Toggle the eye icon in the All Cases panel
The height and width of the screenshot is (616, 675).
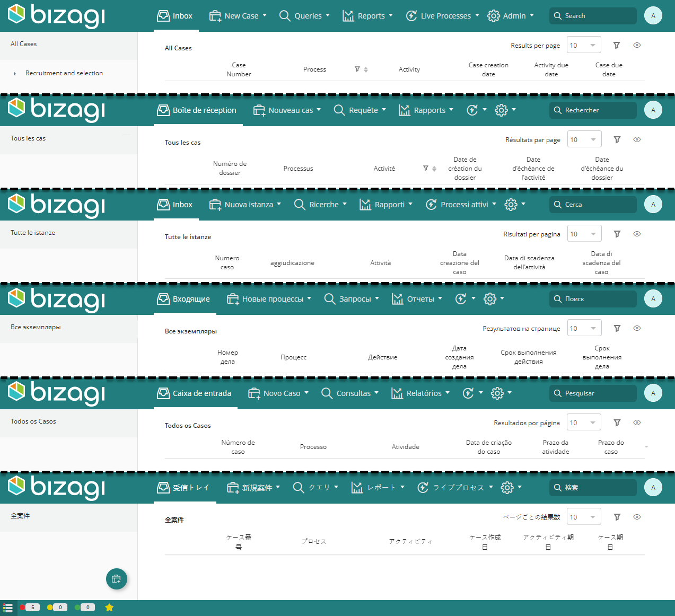(x=637, y=46)
